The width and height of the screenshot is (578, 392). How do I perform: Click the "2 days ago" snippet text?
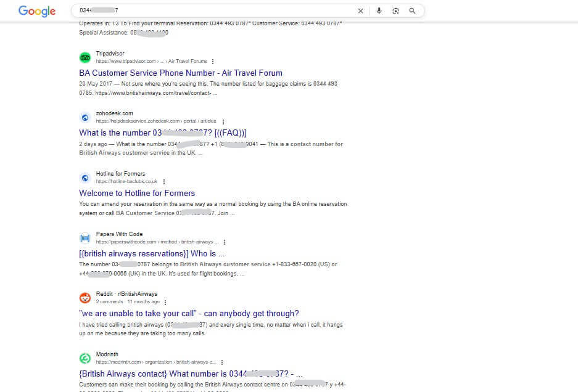(x=93, y=144)
